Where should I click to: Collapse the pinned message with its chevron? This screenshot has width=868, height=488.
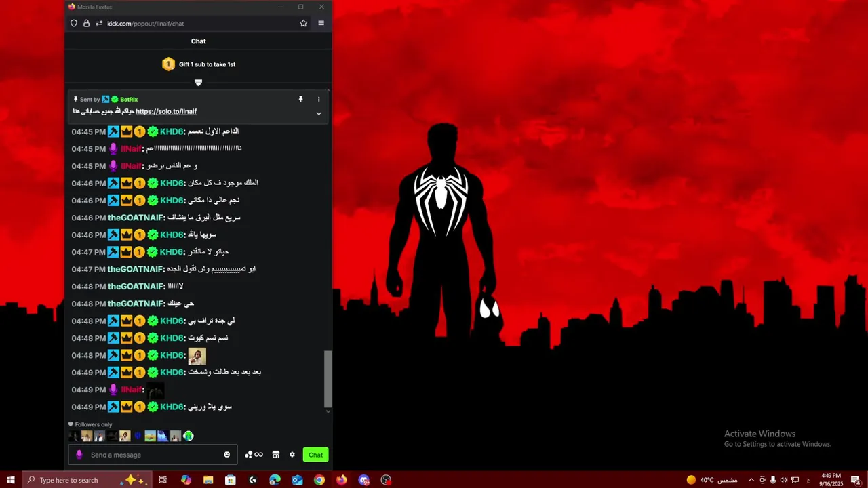(x=319, y=113)
